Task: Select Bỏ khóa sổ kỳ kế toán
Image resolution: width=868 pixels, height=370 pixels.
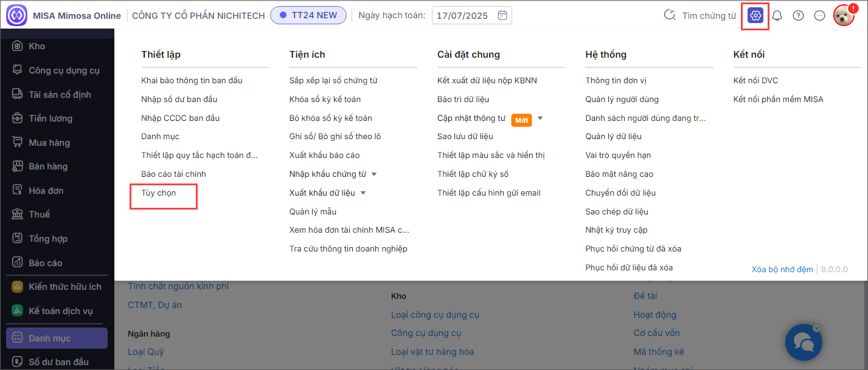Action: [331, 118]
